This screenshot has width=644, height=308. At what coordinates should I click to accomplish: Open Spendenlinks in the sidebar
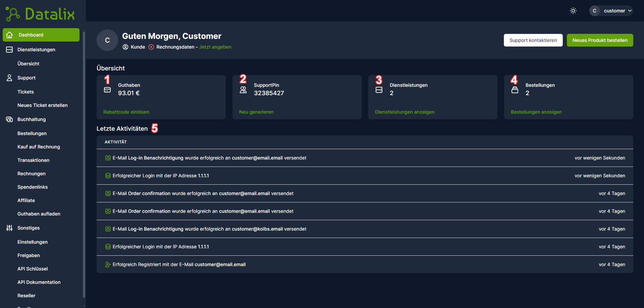point(33,187)
